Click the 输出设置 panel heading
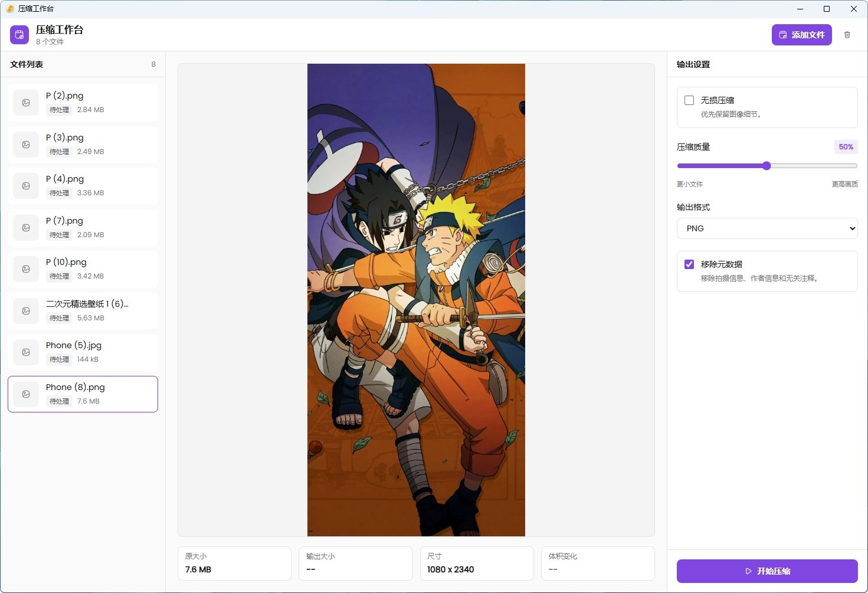The height and width of the screenshot is (593, 868). tap(693, 64)
